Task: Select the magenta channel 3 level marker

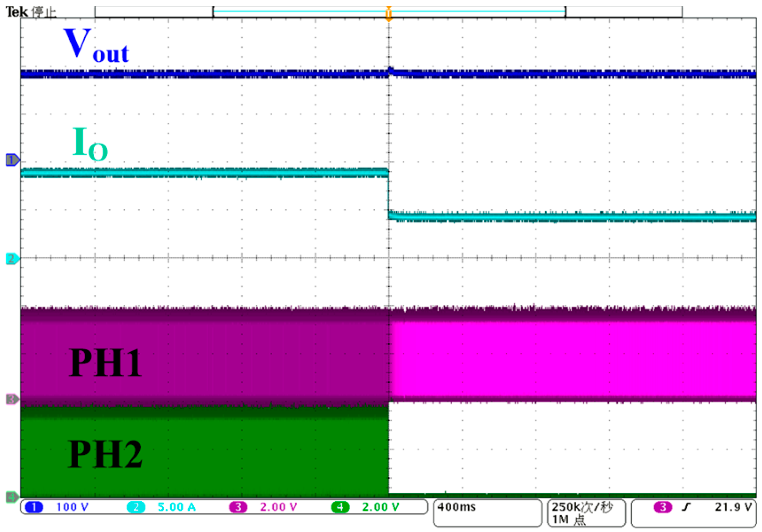Action: tap(12, 399)
